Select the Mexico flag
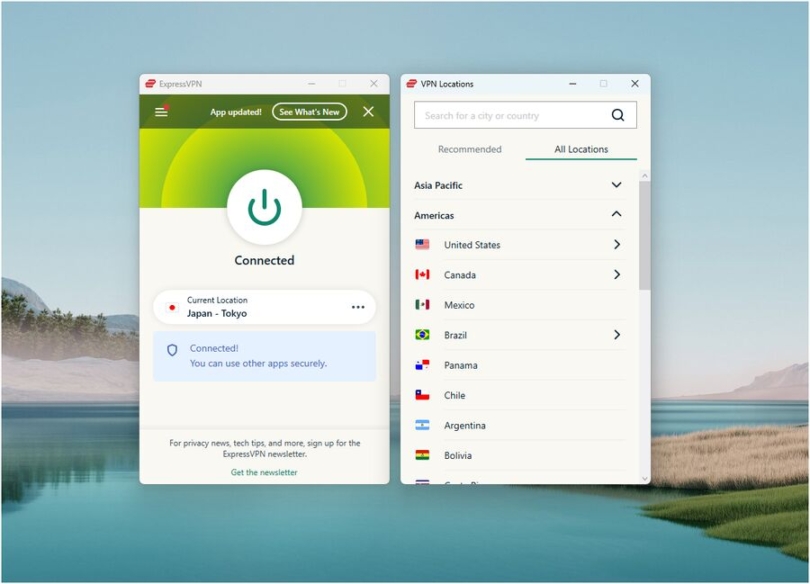The image size is (810, 584). pyautogui.click(x=423, y=305)
